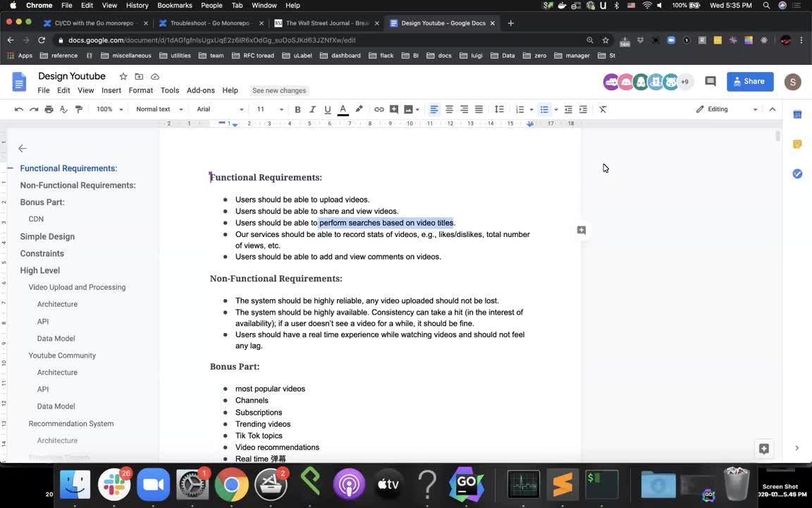
Task: Toggle numbered list
Action: click(520, 109)
